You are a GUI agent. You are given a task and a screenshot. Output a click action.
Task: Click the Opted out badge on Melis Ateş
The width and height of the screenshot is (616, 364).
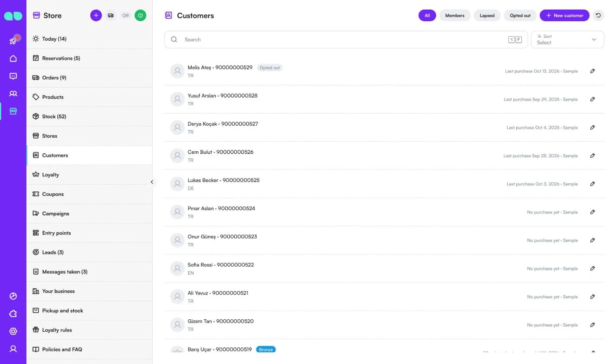[269, 68]
